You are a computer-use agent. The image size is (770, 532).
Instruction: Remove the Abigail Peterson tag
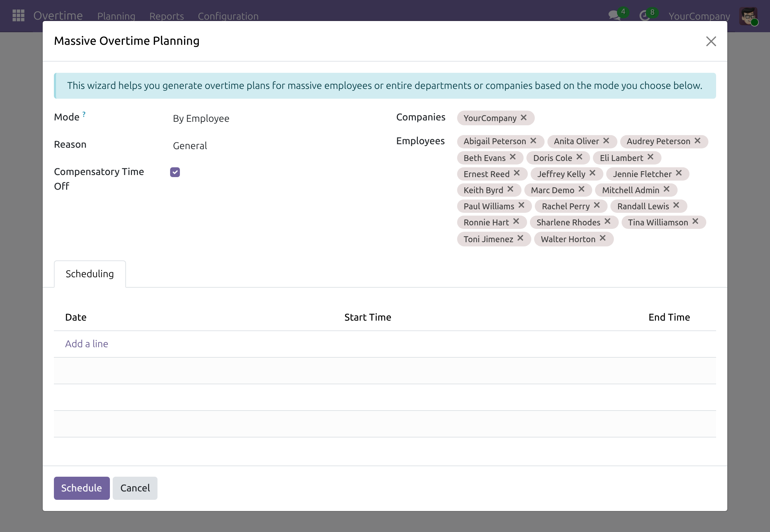[533, 141]
